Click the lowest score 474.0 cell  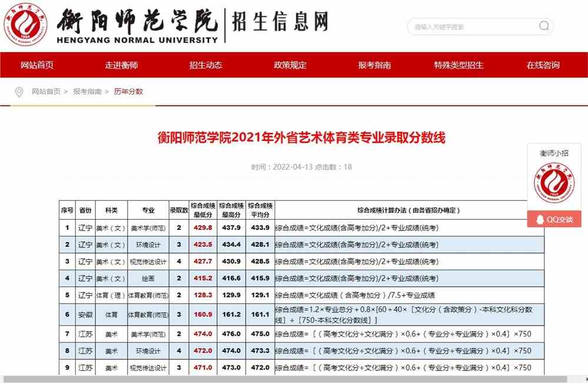[x=203, y=334]
